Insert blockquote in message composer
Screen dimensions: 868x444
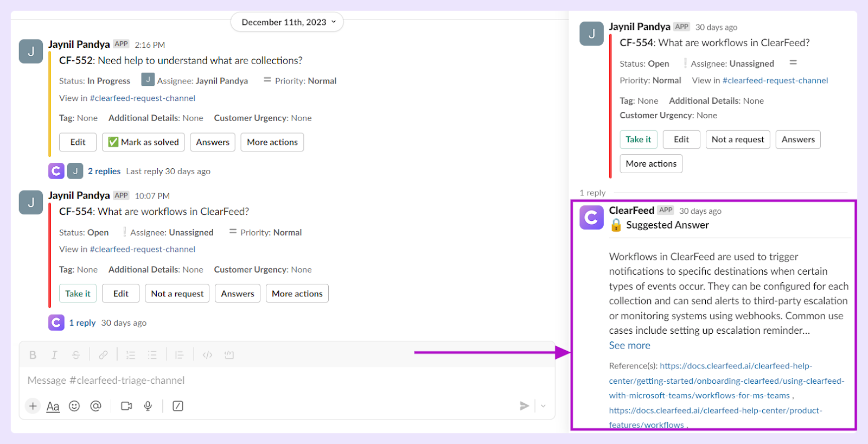179,355
